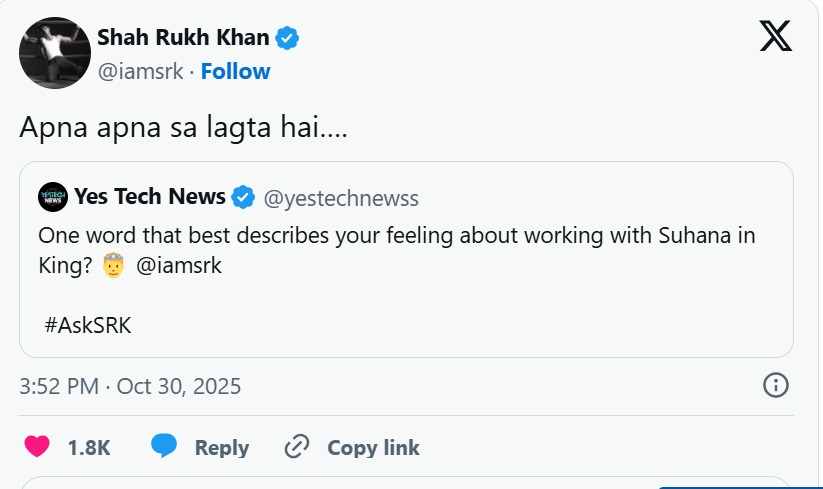Open the Yes Tech News avatar
Image resolution: width=823 pixels, height=489 pixels.
point(53,197)
